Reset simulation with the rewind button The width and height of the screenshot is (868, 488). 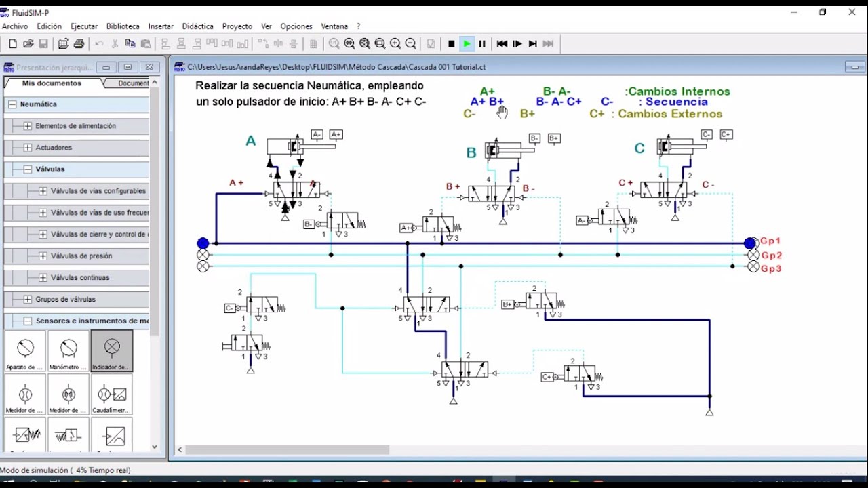click(502, 44)
